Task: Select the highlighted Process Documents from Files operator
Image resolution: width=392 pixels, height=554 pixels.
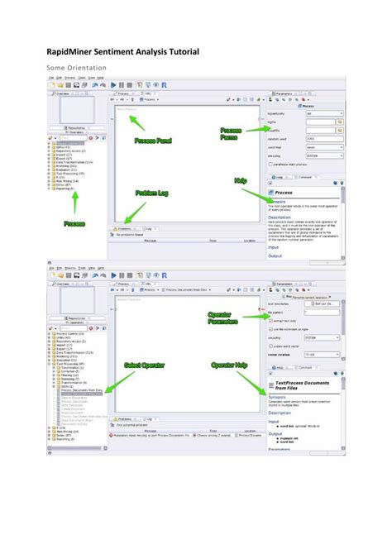Action: (80, 394)
